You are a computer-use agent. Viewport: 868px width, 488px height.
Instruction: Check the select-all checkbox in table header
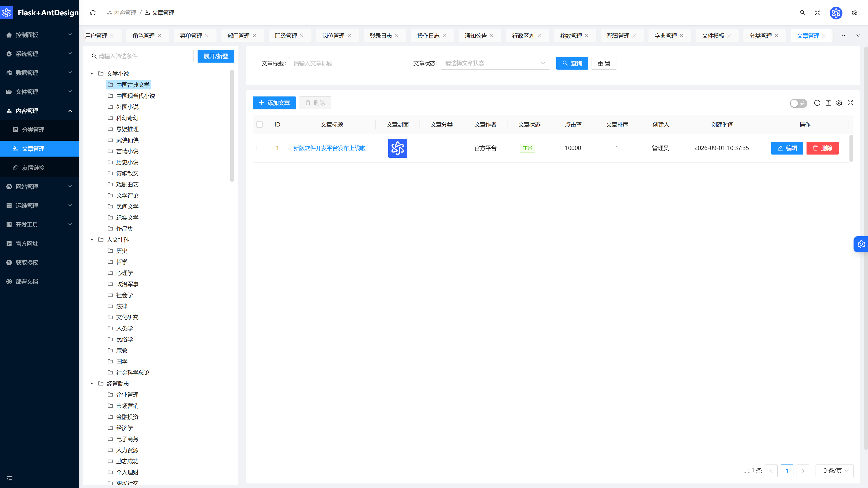coord(259,125)
